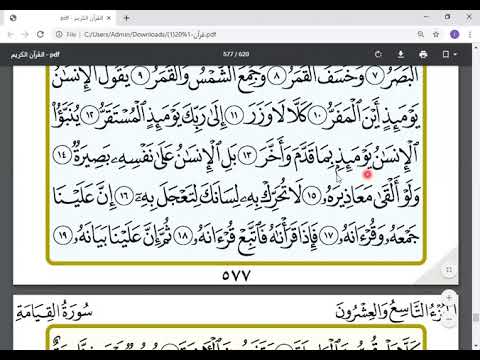480x360 pixels.
Task: Restore down the Chrome window
Action: click(448, 17)
